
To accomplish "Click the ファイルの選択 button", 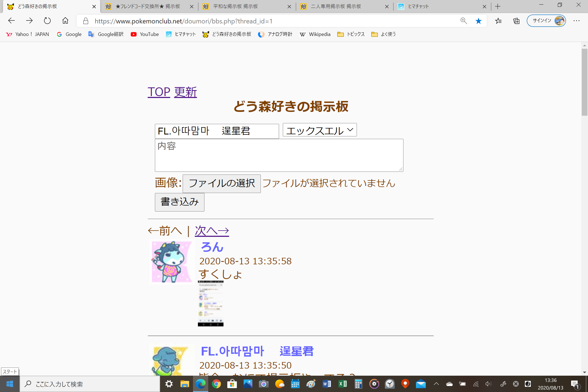I will (222, 183).
